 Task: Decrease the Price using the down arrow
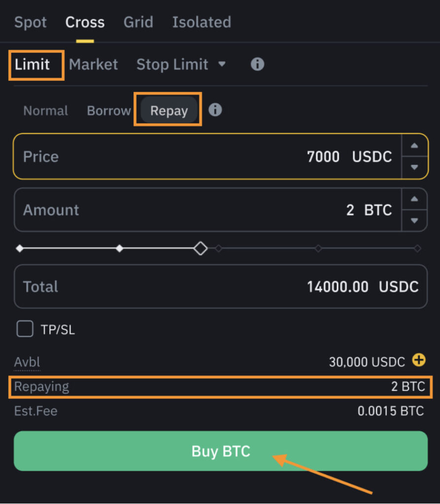click(x=414, y=167)
